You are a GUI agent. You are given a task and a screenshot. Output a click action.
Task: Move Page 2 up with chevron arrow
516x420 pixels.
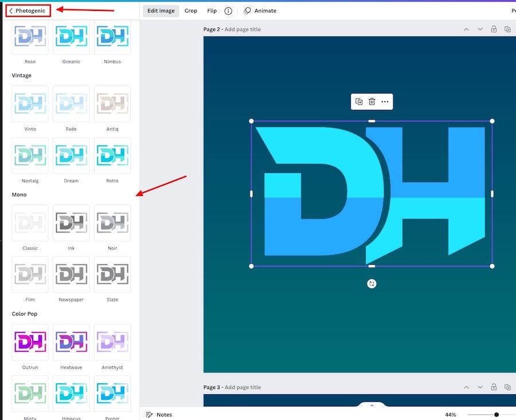(466, 29)
